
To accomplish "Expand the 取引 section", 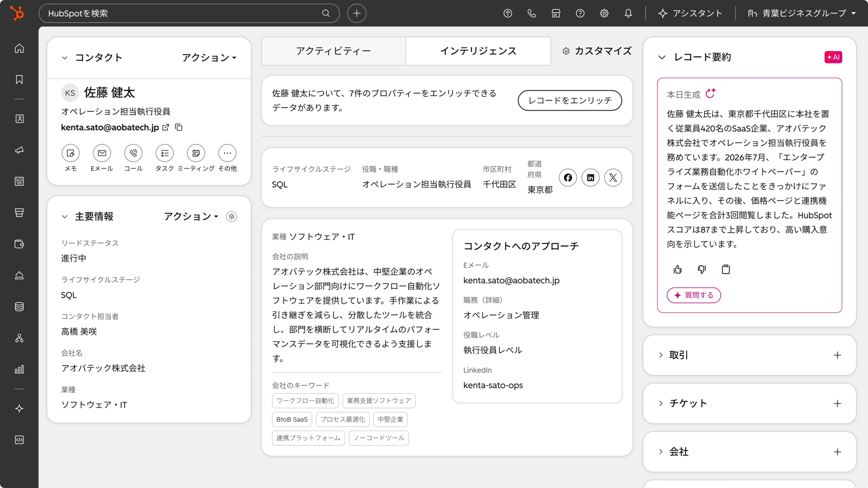I will click(661, 355).
